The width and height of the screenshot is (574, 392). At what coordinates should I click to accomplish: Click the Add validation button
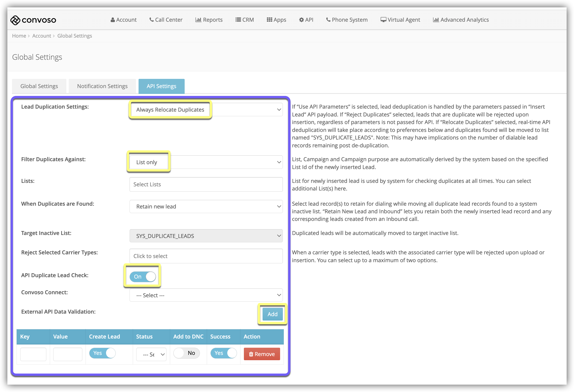click(x=272, y=314)
